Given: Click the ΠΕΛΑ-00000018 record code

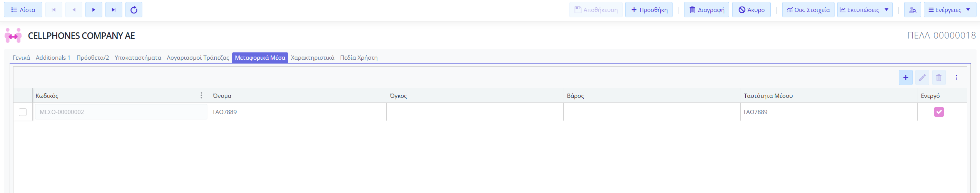Looking at the screenshot, I should [x=942, y=35].
